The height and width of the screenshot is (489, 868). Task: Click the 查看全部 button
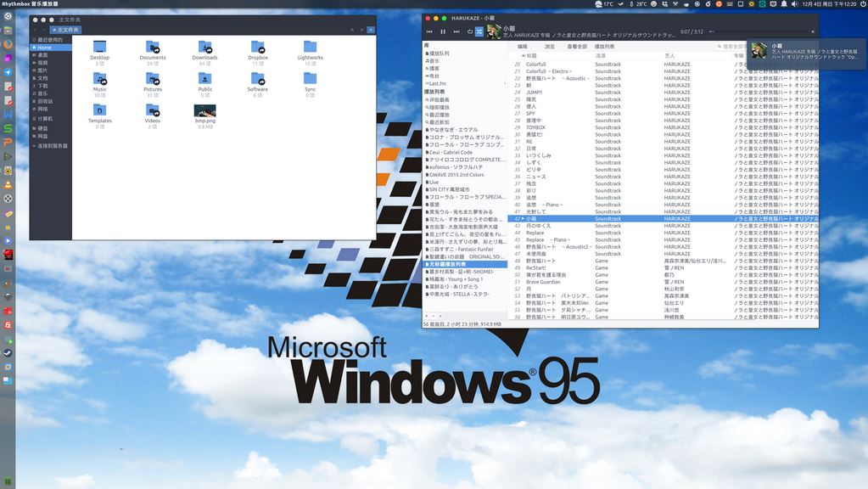577,47
